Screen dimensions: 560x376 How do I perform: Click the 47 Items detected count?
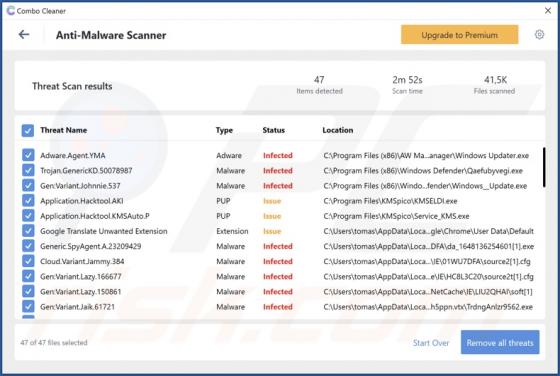[x=319, y=80]
